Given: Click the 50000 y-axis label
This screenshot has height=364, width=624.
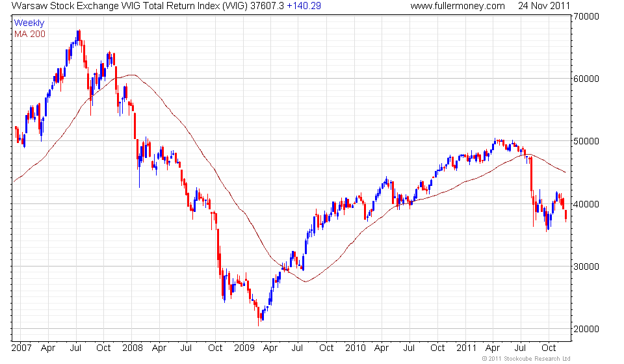Looking at the screenshot, I should click(x=586, y=141).
